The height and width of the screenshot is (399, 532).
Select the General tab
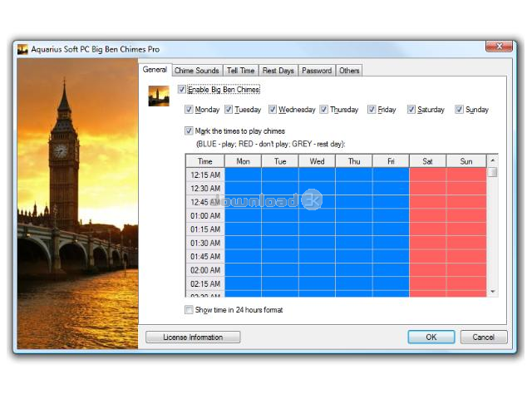(x=155, y=70)
